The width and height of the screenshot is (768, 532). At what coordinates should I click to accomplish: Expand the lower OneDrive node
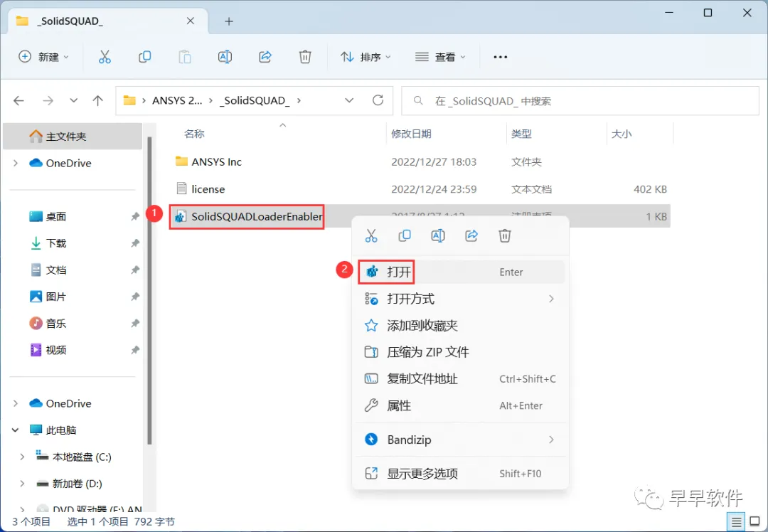(x=16, y=403)
